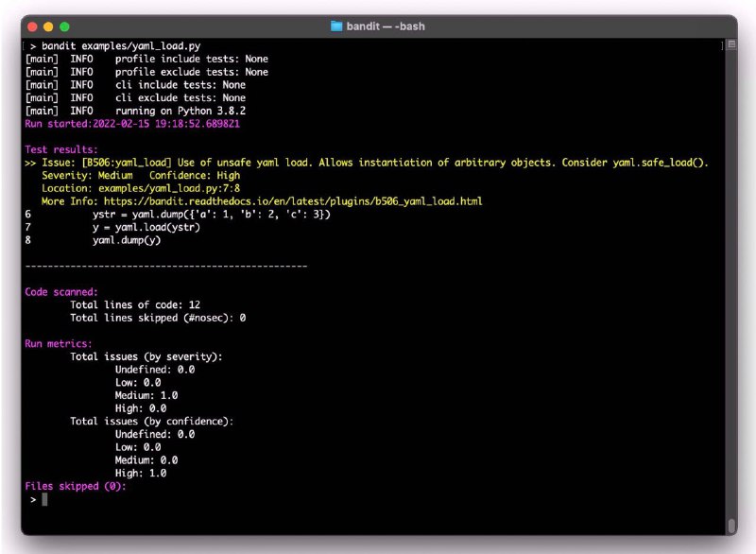Click the command prompt cursor at bottom
Viewport: 756px width, 554px height.
pos(44,499)
